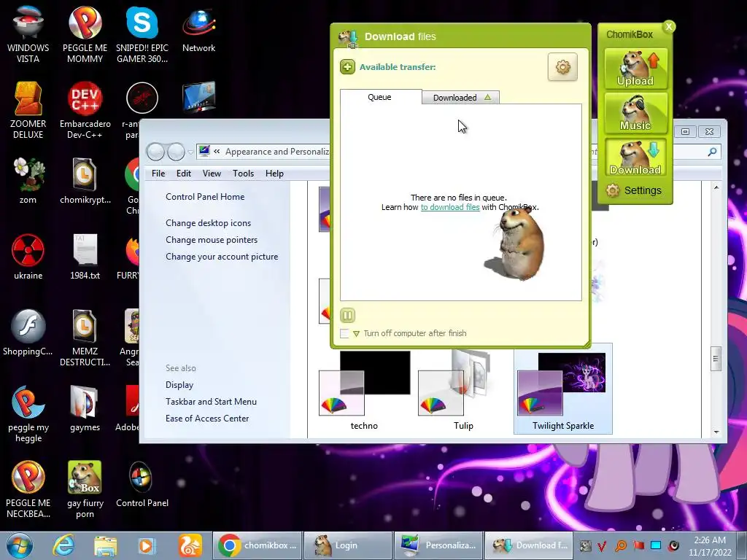Open recent pages dropdown beside Forward arrow
Viewport: 747px width, 560px height.
tap(190, 152)
